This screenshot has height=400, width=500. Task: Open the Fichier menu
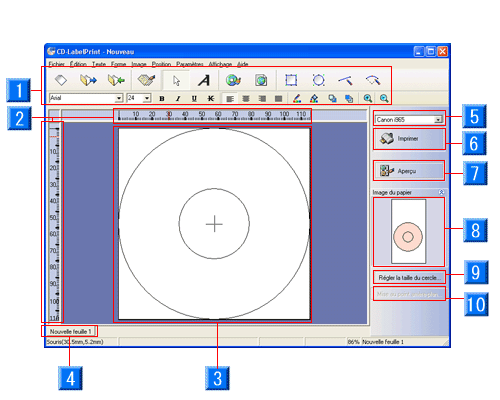(57, 64)
